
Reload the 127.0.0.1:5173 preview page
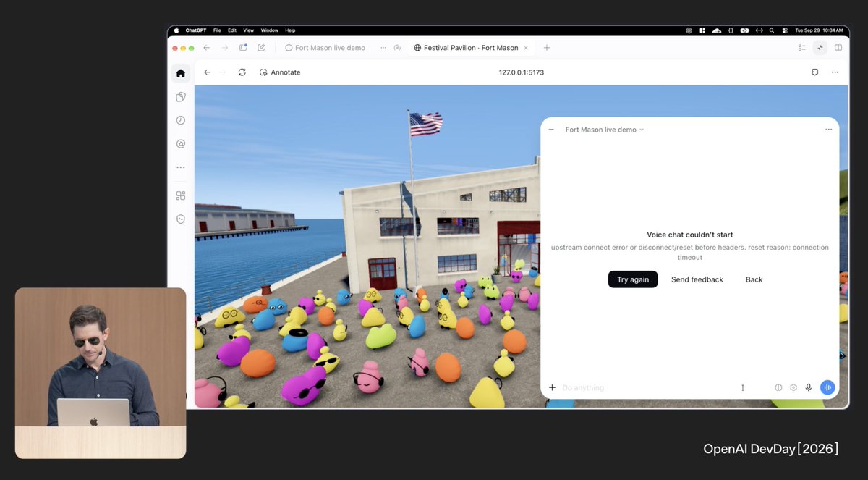242,72
